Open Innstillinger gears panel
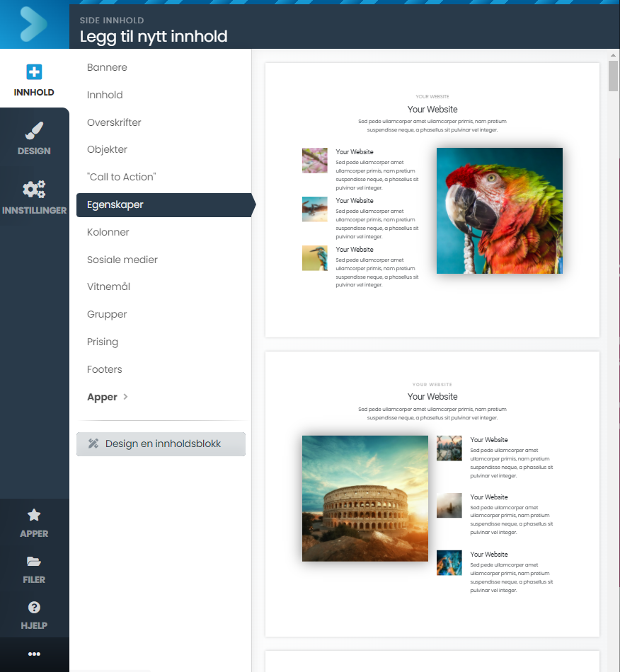The height and width of the screenshot is (672, 620). coord(34,190)
